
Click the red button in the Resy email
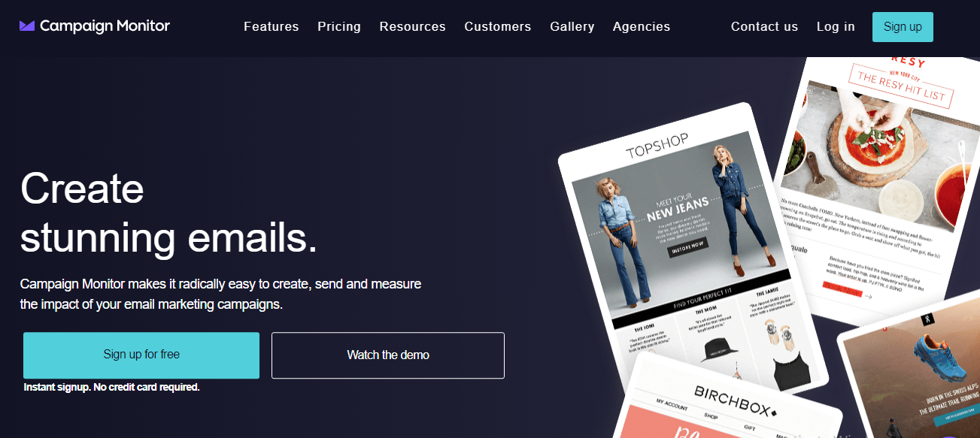click(842, 288)
